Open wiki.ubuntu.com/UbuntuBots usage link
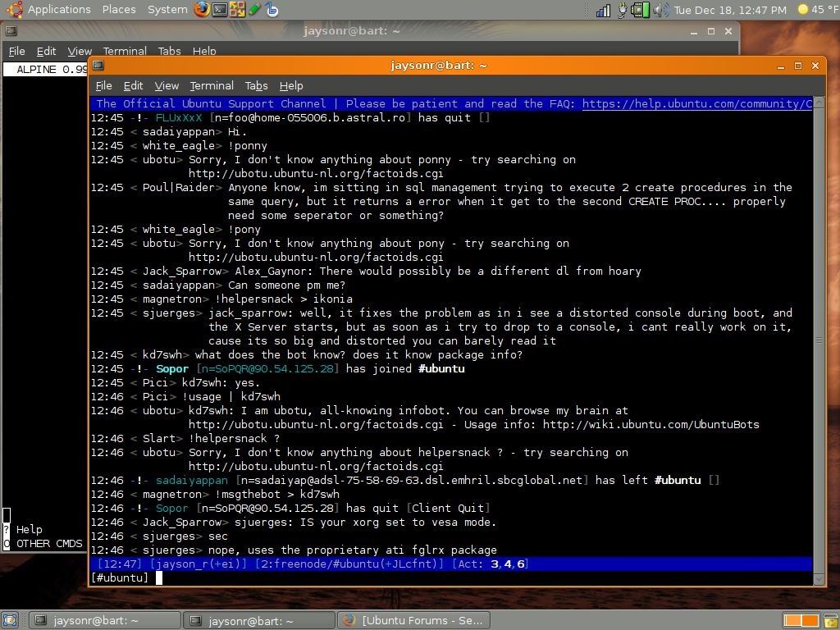The image size is (840, 630). pyautogui.click(x=651, y=424)
